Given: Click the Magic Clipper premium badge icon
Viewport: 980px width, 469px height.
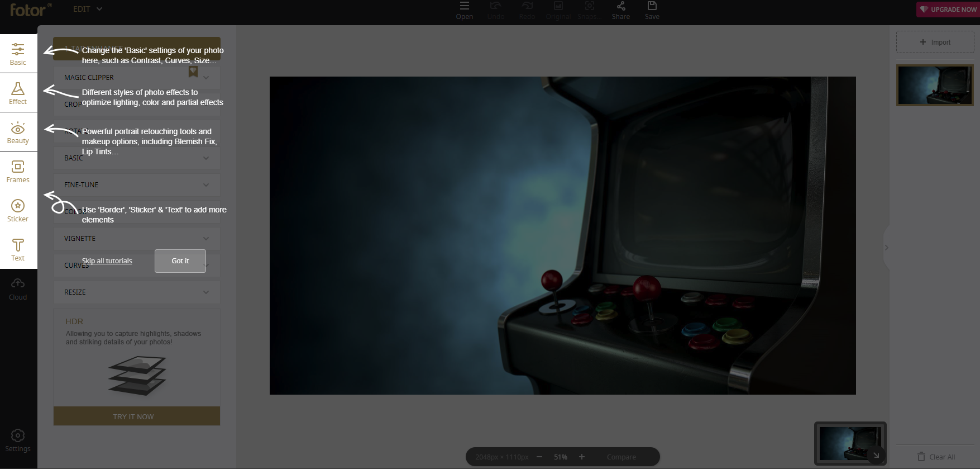Looking at the screenshot, I should (193, 72).
